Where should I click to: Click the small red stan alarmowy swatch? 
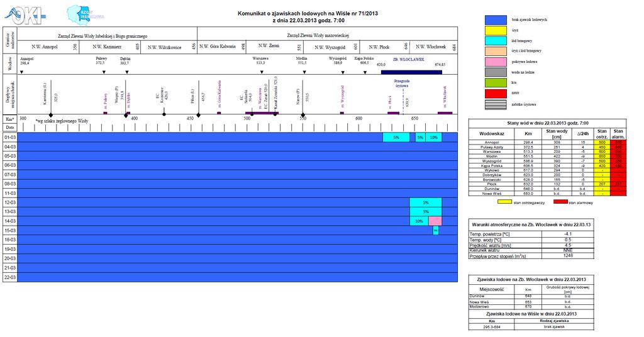[560, 202]
